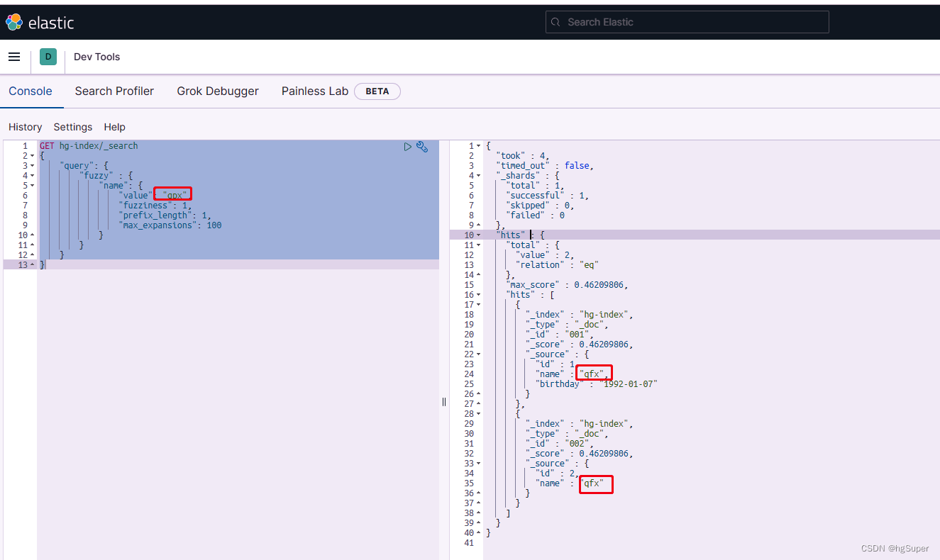Image resolution: width=940 pixels, height=560 pixels.
Task: Open the main navigation hamburger menu
Action: click(14, 57)
